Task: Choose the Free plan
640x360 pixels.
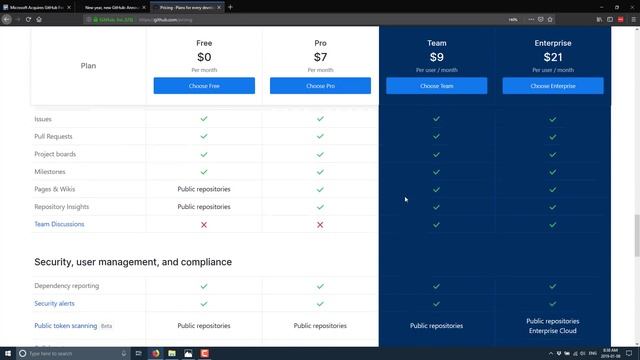Action: pyautogui.click(x=204, y=86)
